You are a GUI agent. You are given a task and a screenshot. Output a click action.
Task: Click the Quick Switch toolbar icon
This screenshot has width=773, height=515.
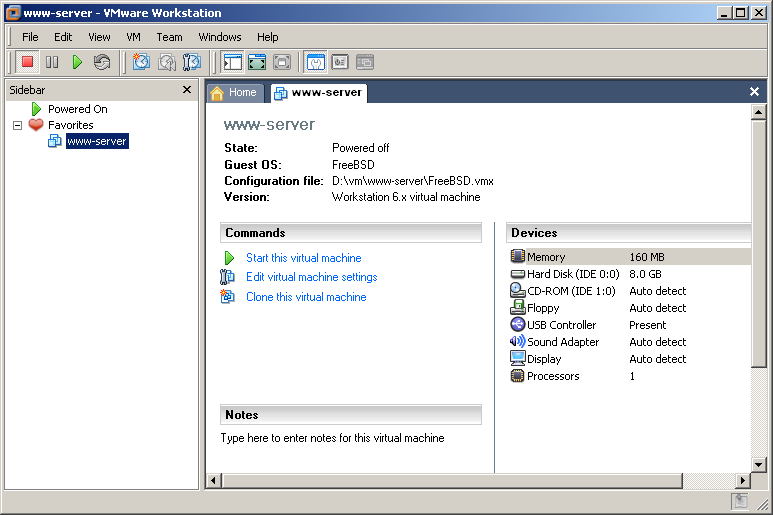coord(257,62)
